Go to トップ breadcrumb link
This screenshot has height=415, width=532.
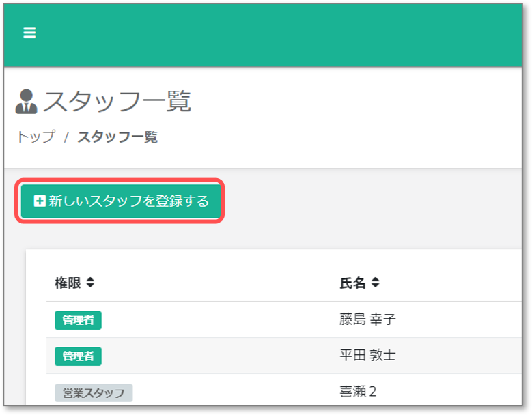(36, 137)
